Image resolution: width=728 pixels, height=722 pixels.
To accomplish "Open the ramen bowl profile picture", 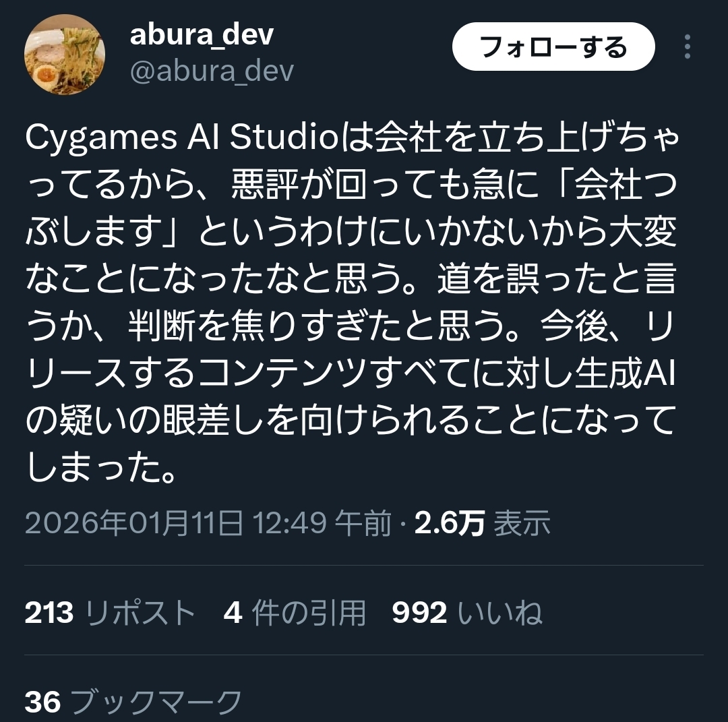I will 65,55.
